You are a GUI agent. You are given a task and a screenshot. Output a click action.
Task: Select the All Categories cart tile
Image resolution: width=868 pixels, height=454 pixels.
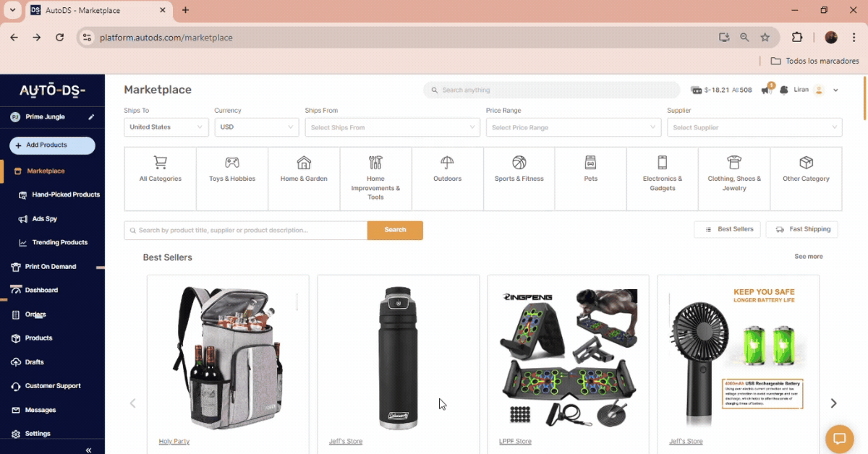click(x=161, y=179)
